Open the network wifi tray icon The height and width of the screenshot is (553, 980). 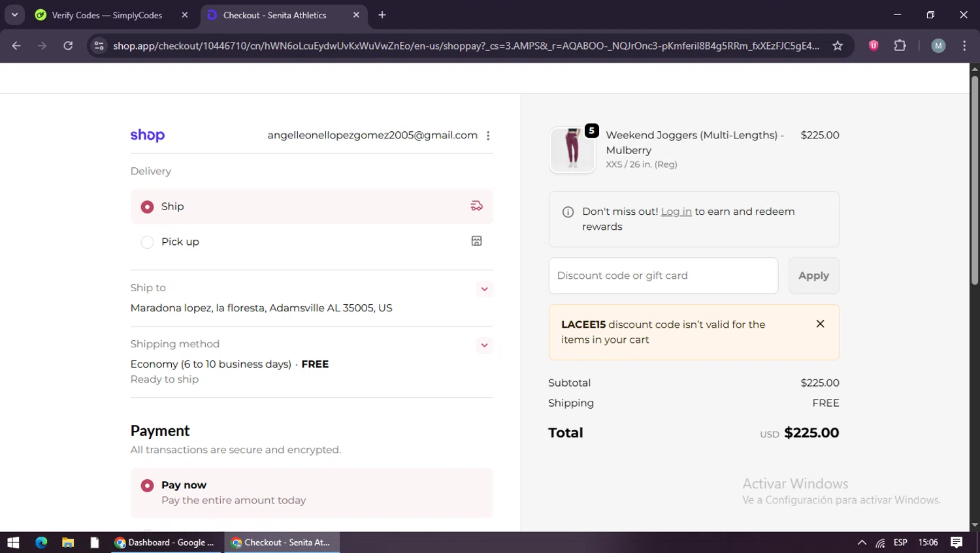pyautogui.click(x=881, y=543)
